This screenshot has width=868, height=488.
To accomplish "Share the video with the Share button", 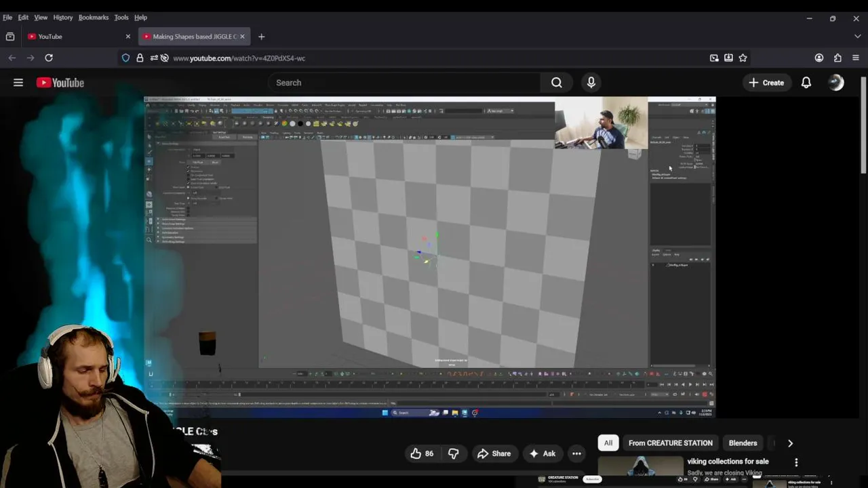I will tap(494, 453).
